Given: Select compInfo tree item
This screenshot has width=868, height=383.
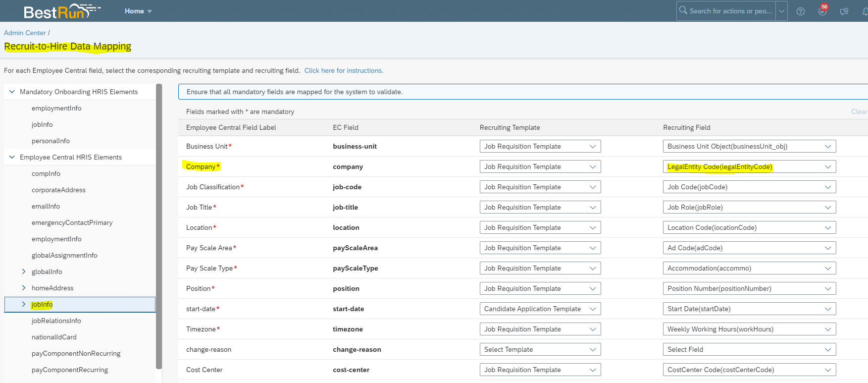Looking at the screenshot, I should coord(46,173).
